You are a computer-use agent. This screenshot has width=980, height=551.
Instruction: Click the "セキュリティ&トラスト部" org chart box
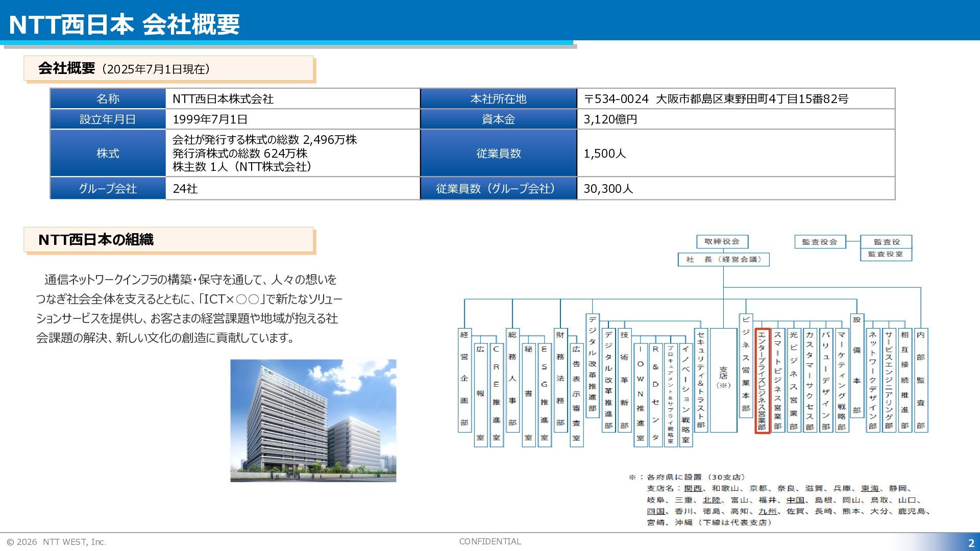(701, 380)
